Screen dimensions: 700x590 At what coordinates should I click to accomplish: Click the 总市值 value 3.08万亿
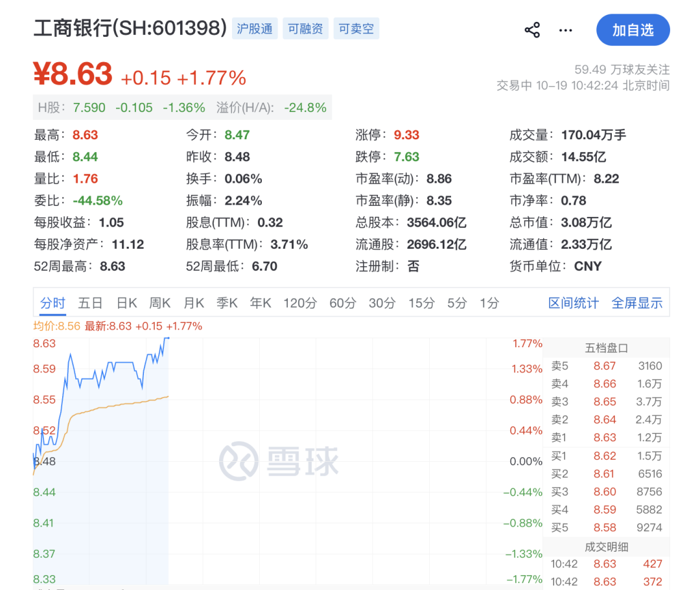pos(586,223)
